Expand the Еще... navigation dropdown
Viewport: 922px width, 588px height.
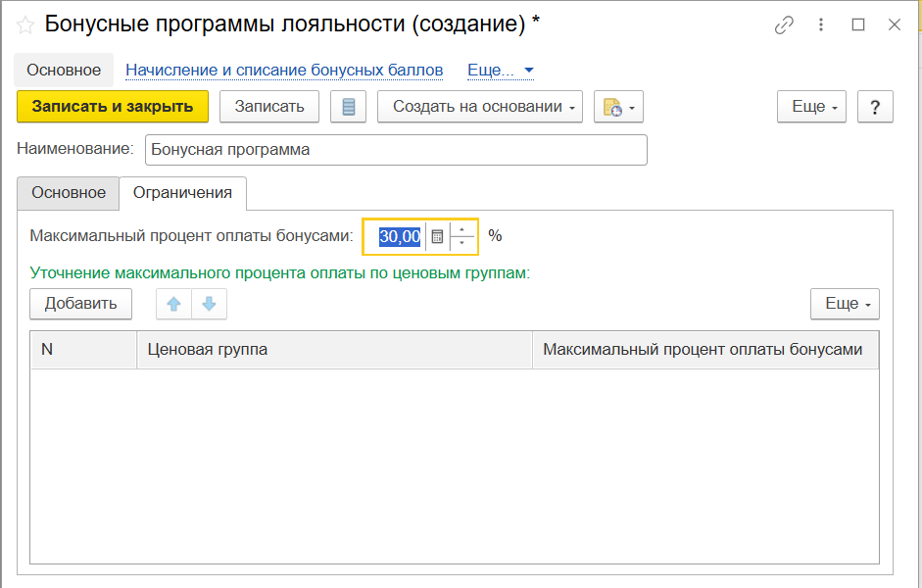click(501, 71)
